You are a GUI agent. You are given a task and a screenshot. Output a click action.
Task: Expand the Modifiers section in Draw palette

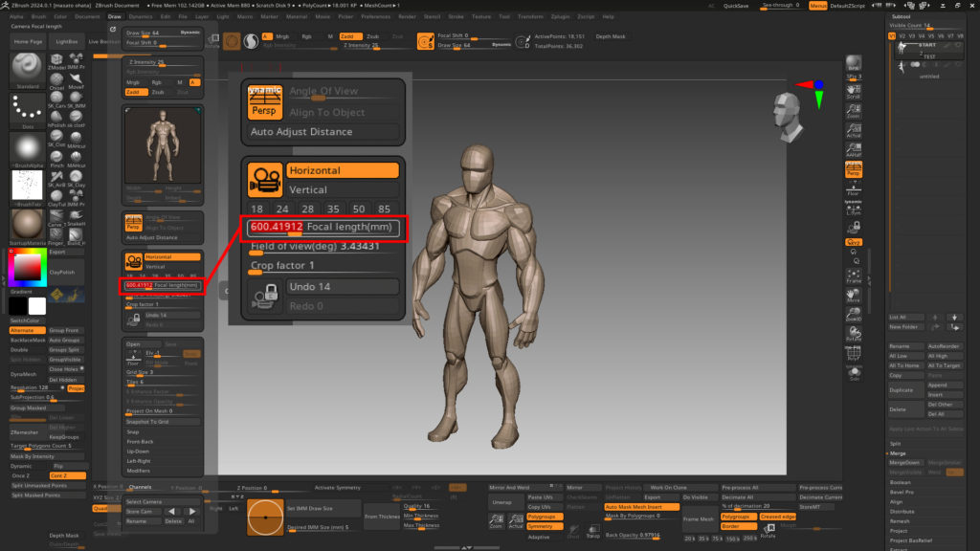(140, 471)
